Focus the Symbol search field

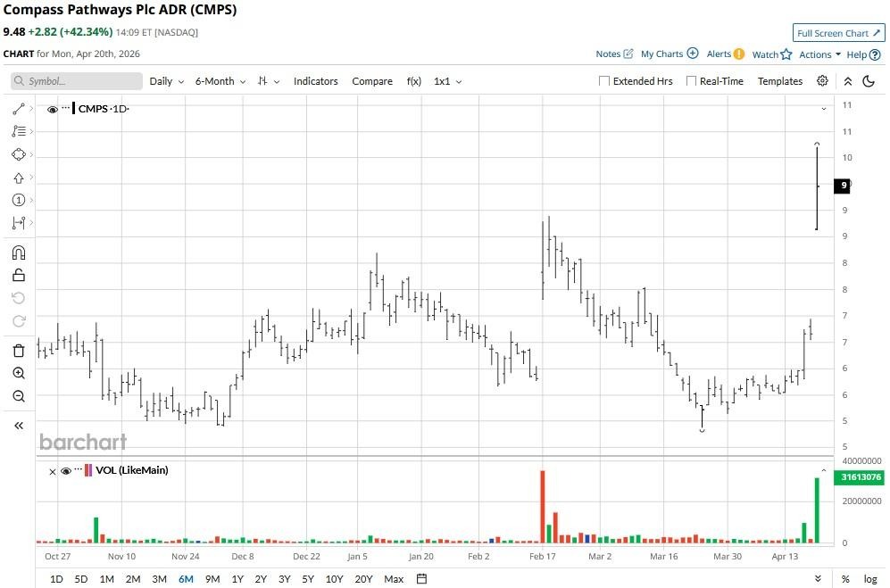[77, 81]
